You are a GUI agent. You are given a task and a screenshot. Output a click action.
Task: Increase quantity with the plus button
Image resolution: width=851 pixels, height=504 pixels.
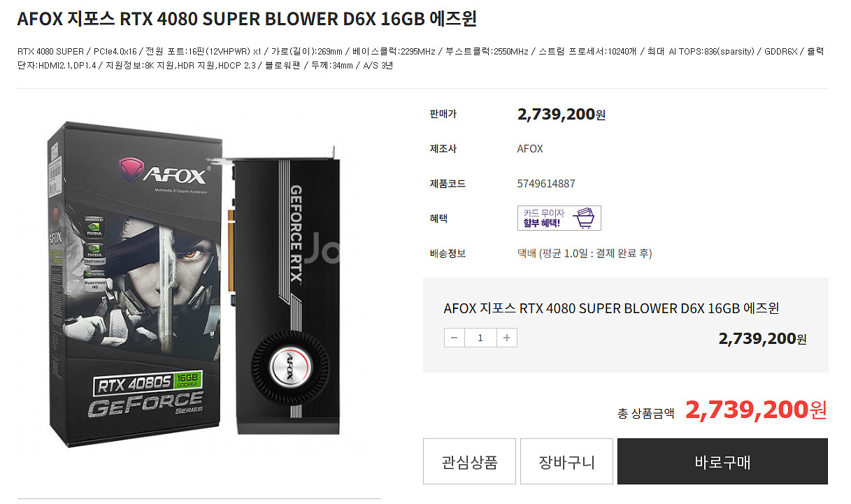[x=506, y=338]
